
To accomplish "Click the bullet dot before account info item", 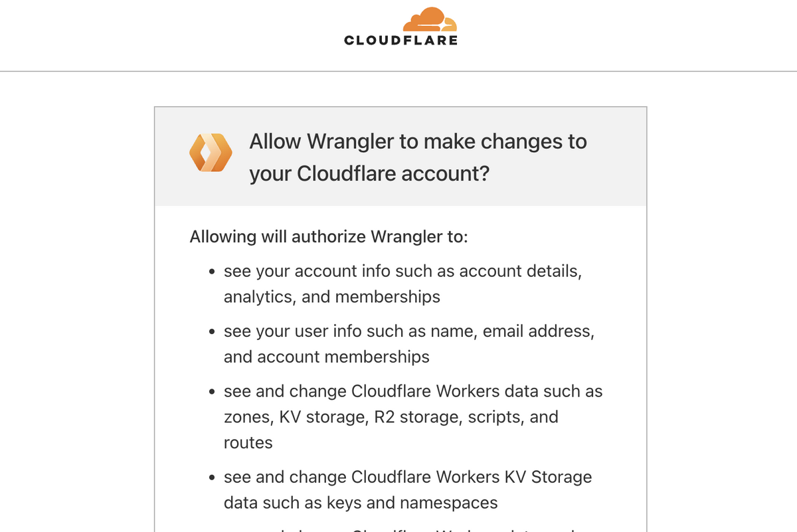I will [211, 272].
